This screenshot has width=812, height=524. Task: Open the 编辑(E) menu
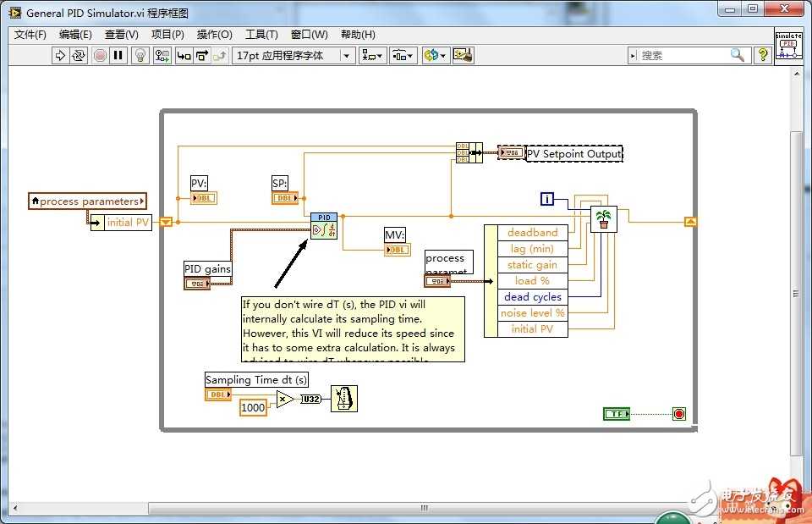point(75,34)
